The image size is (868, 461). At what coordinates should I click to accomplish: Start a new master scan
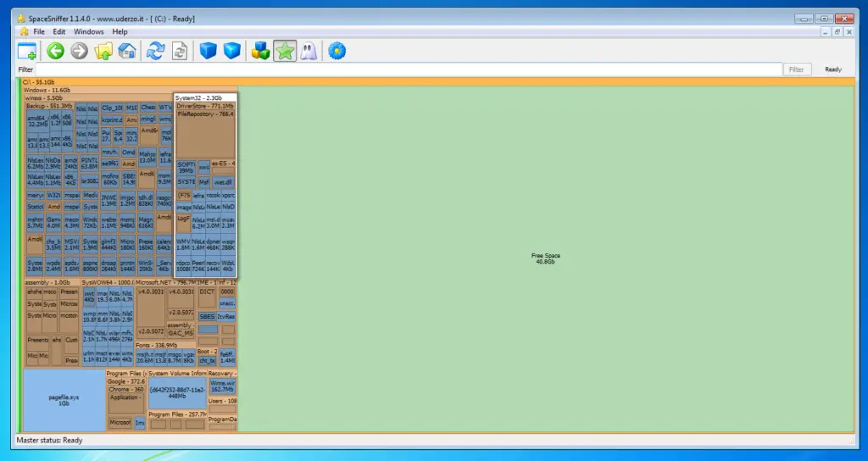156,51
